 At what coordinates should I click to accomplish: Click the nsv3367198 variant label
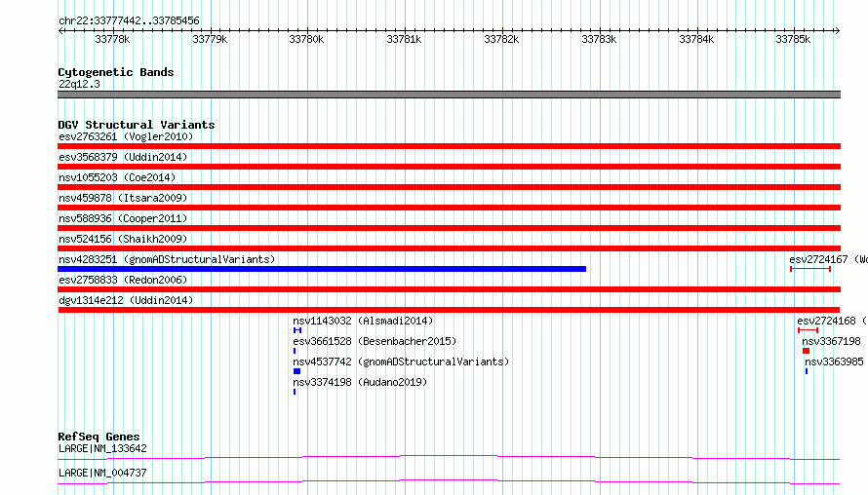831,341
